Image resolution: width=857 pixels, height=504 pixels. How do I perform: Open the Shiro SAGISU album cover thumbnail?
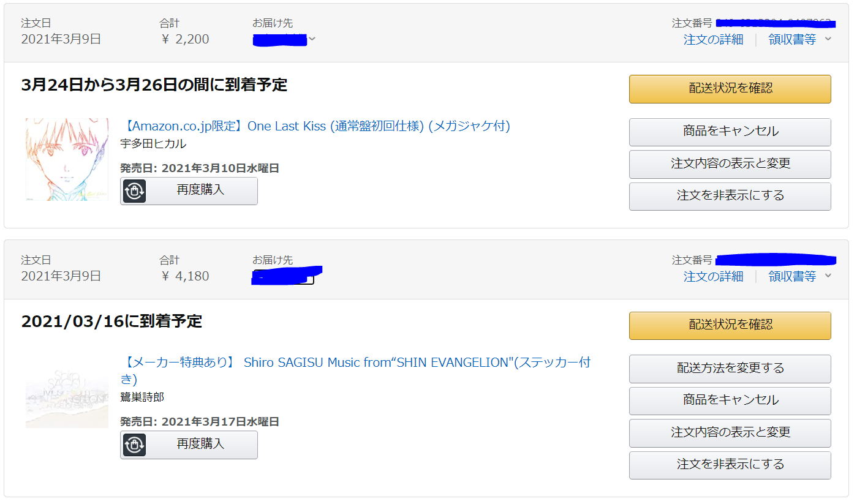click(67, 397)
